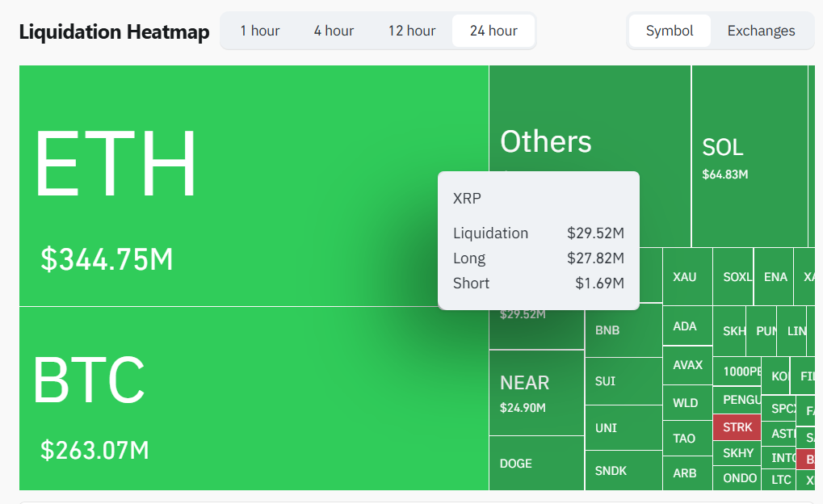Click the 1000PE heatmap tile

pyautogui.click(x=737, y=372)
